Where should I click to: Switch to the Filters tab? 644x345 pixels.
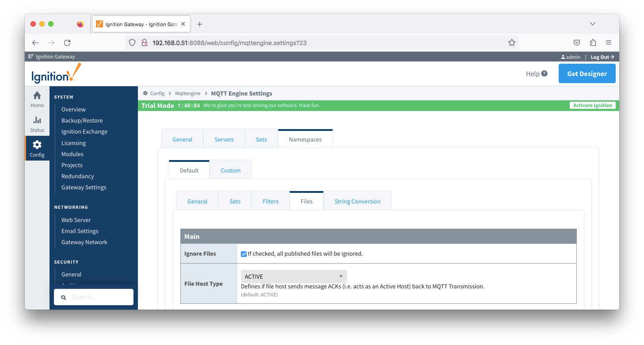(271, 201)
